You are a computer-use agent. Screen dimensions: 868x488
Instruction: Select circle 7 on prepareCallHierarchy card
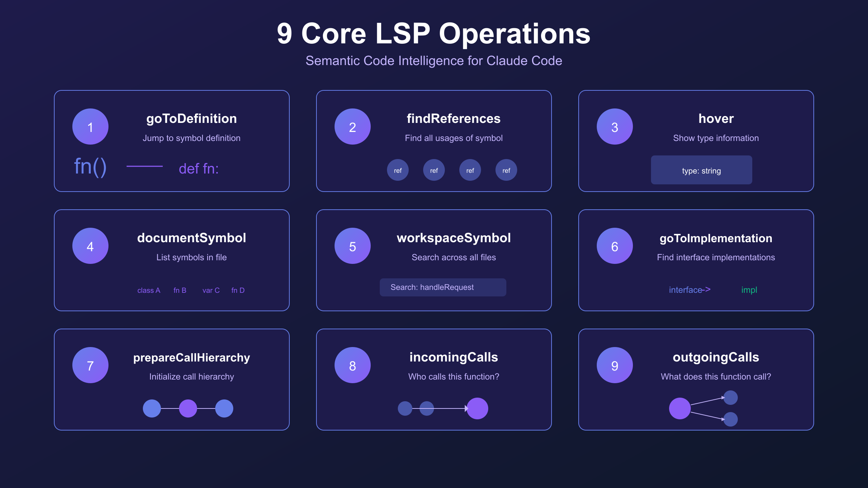tap(90, 365)
